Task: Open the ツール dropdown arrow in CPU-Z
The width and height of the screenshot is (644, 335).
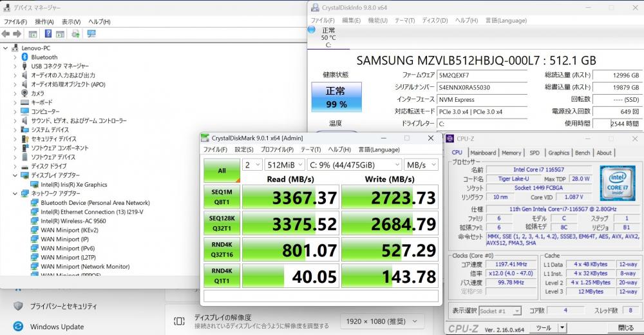Action: coord(562,328)
